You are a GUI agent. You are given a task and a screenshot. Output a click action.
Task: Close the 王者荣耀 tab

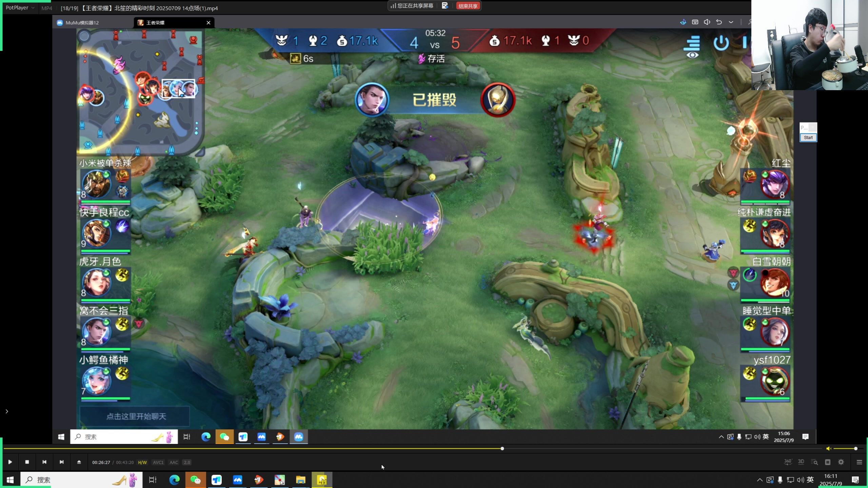pos(209,23)
